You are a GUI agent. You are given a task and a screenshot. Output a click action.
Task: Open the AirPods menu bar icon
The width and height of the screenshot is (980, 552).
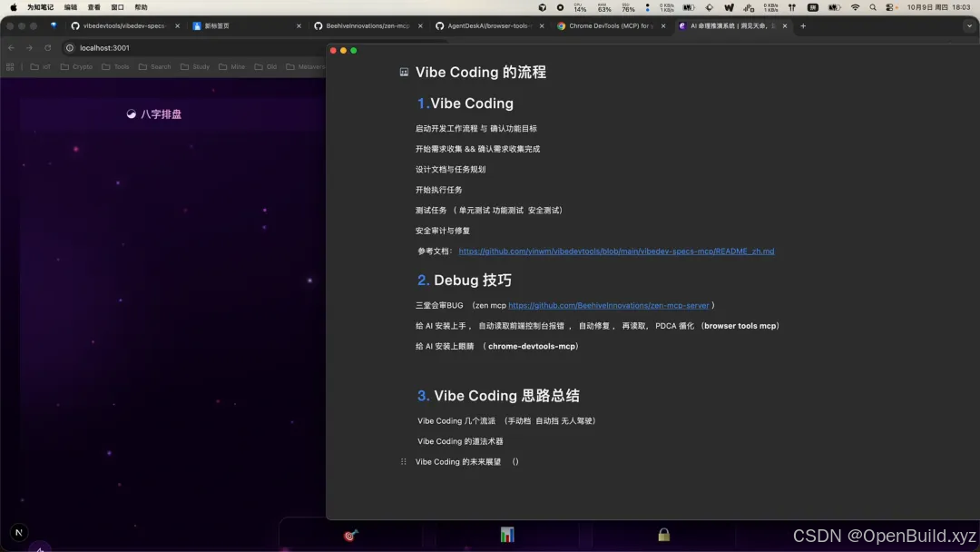click(x=792, y=7)
